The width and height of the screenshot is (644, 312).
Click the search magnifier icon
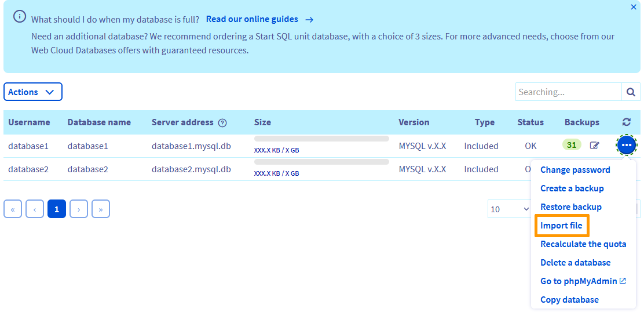pyautogui.click(x=631, y=92)
